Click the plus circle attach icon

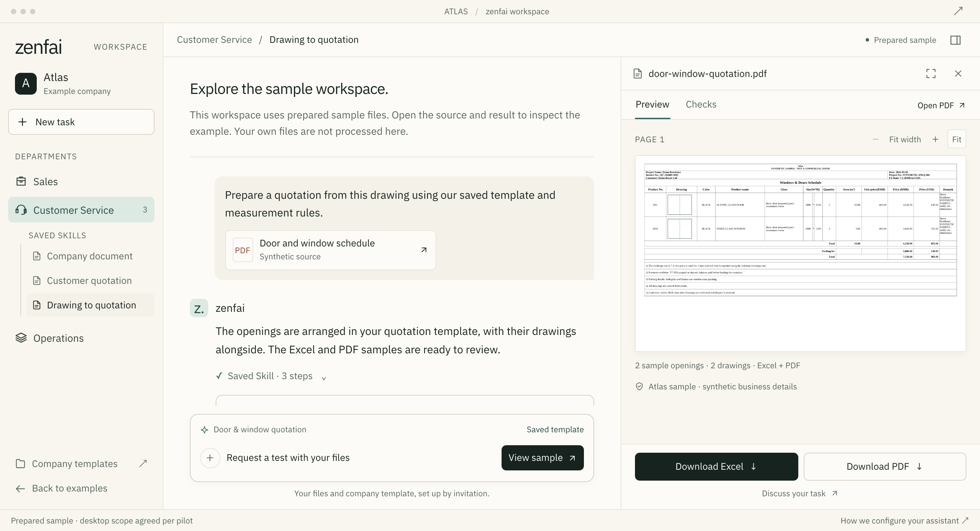coord(210,457)
